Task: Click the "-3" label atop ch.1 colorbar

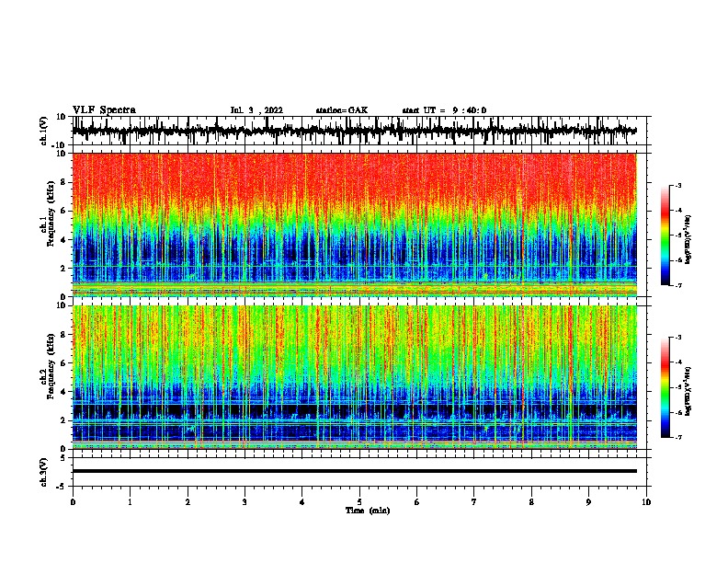Action: pos(678,185)
